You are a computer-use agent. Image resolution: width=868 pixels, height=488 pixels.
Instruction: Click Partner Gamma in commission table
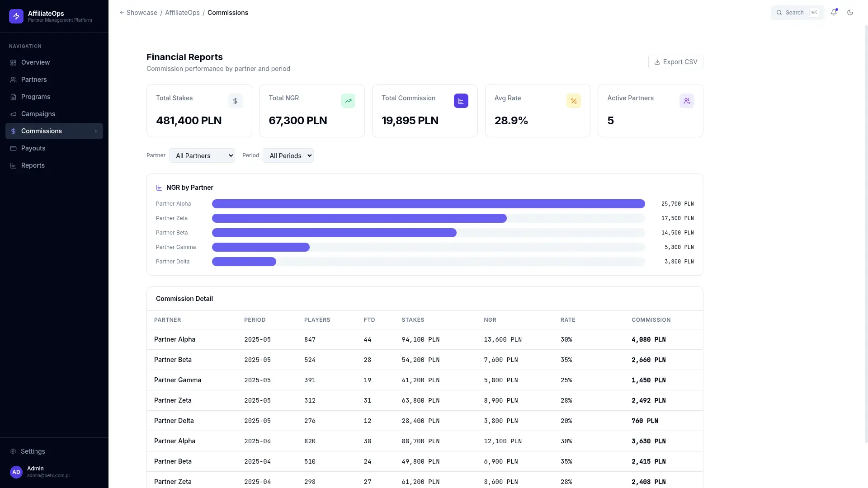177,380
